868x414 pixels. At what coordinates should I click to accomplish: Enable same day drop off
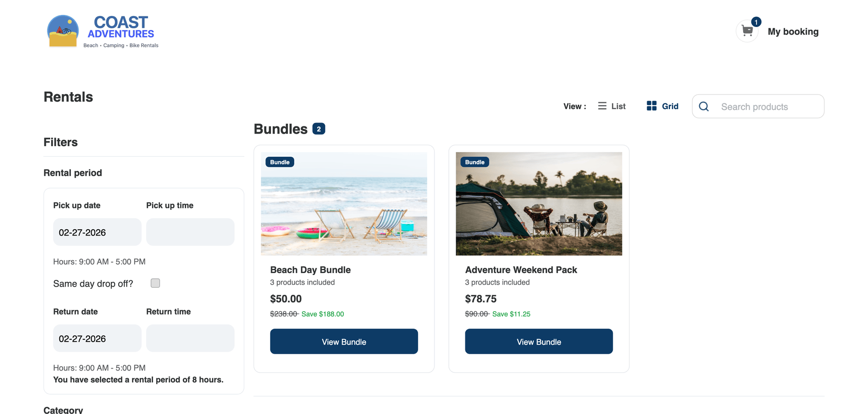click(x=155, y=283)
